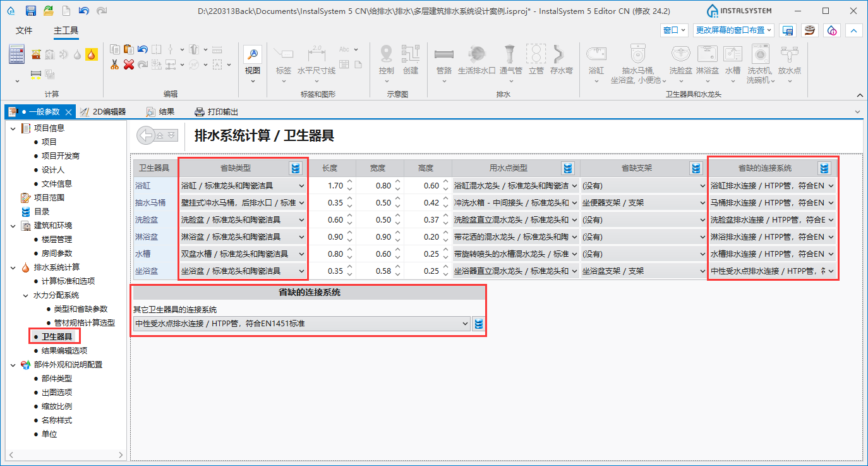
Task: Click the red X delete icon
Action: coord(129,64)
